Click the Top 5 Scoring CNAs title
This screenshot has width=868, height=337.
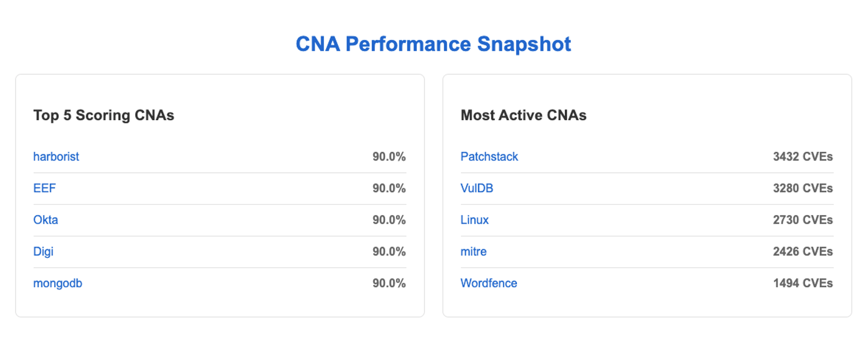pos(104,115)
